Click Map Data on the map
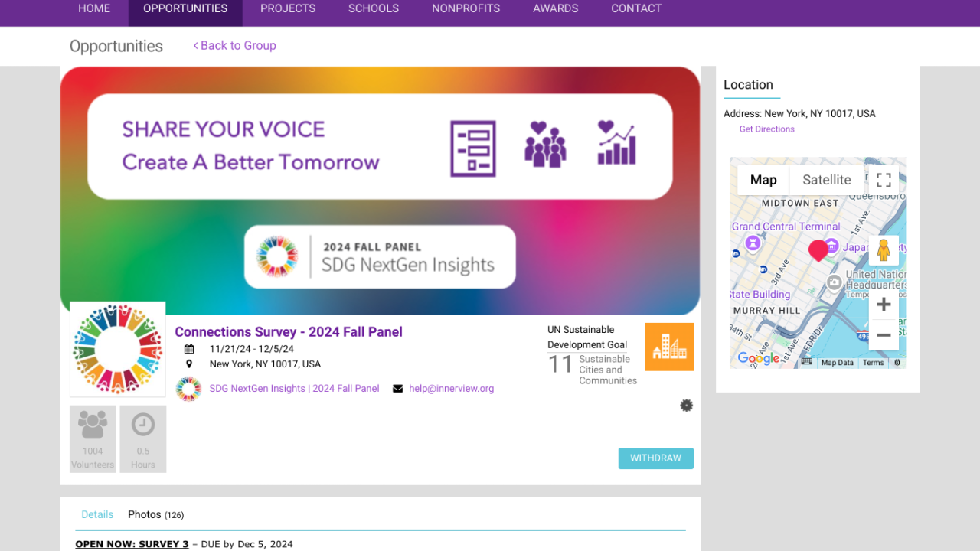 point(838,363)
